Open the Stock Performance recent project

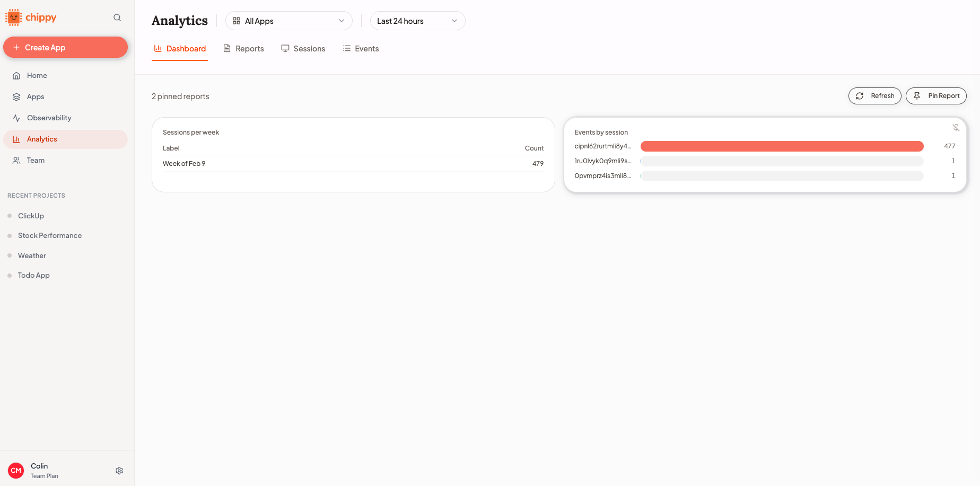point(50,235)
